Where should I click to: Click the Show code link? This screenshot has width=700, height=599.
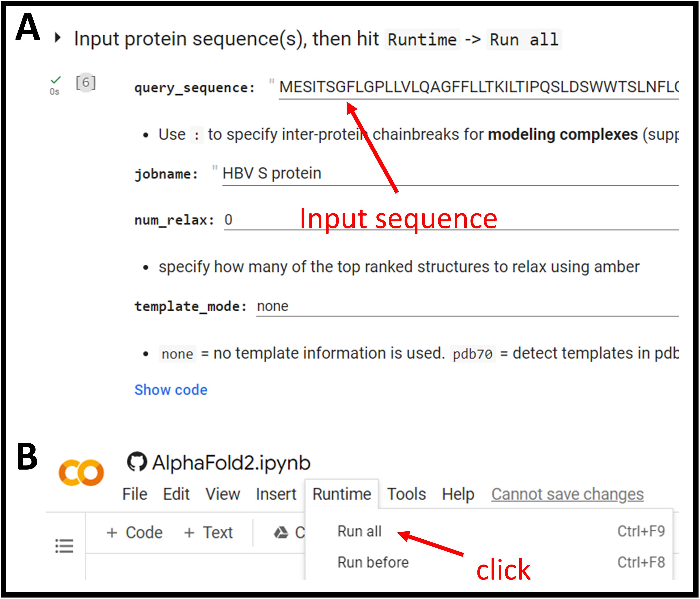(x=171, y=390)
